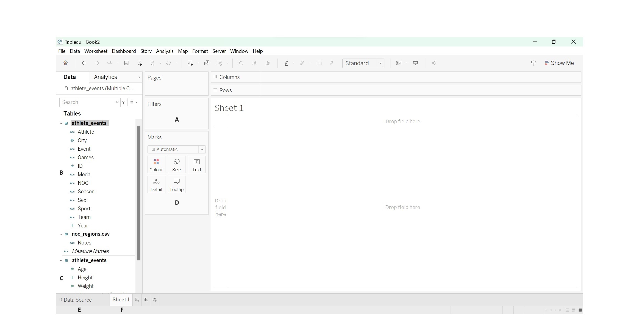Create a new worksheet from the toolbar
The width and height of the screenshot is (644, 333).
click(x=190, y=63)
